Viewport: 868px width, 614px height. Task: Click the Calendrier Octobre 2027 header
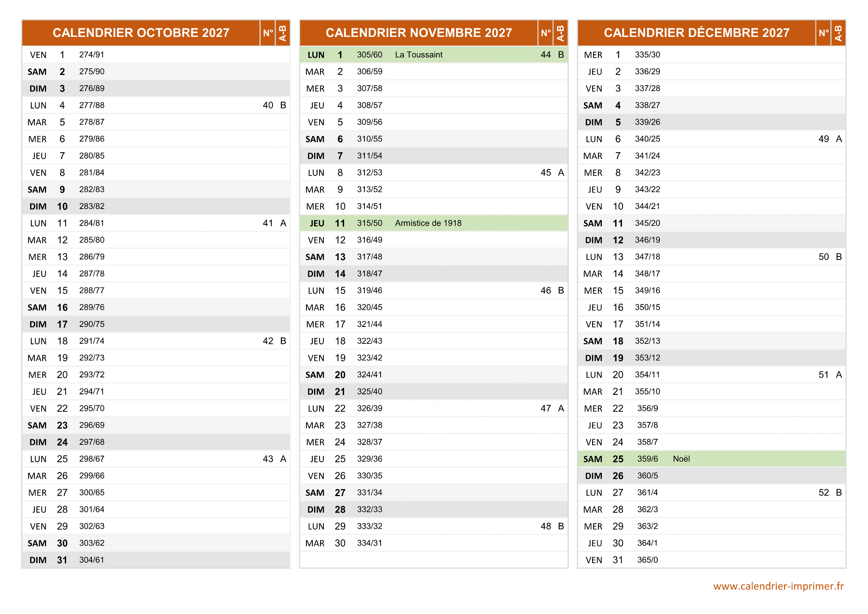[x=141, y=33]
